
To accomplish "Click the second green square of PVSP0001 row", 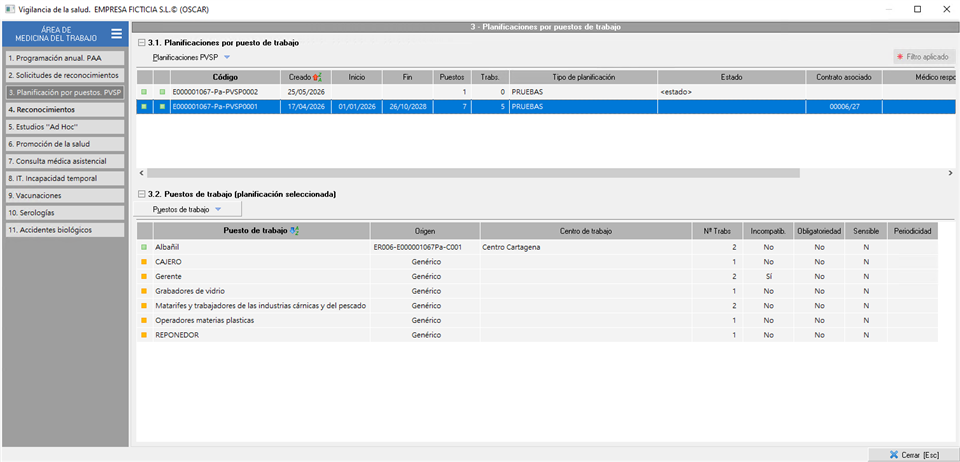I will coord(162,106).
